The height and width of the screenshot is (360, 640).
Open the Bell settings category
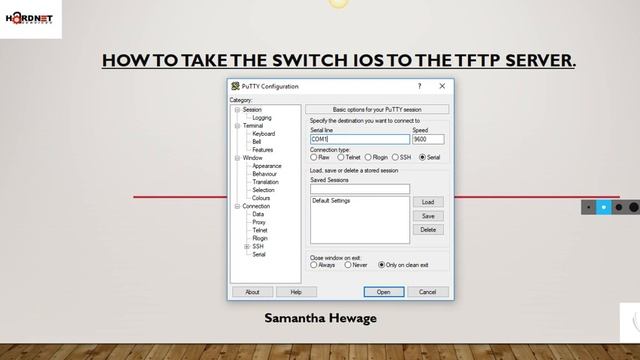tap(256, 142)
